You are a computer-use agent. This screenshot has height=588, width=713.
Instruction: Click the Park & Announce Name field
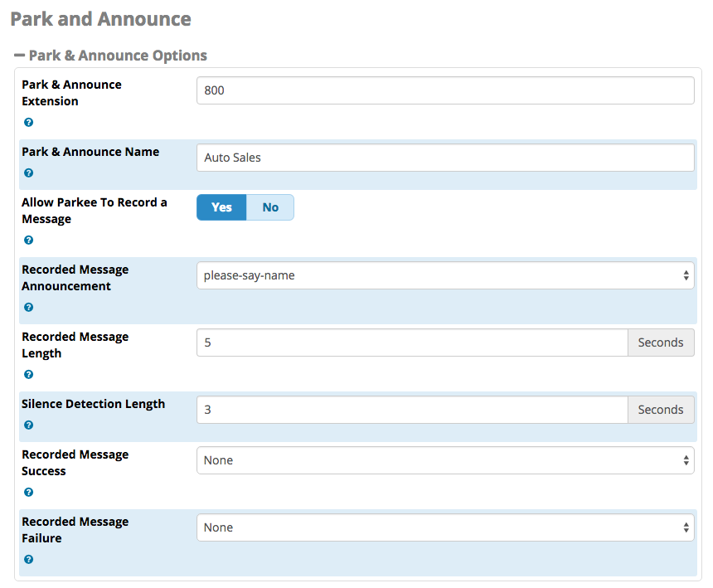click(445, 158)
